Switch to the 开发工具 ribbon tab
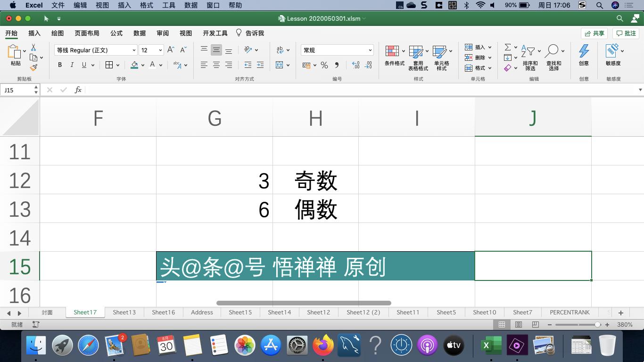This screenshot has height=362, width=644. (214, 33)
